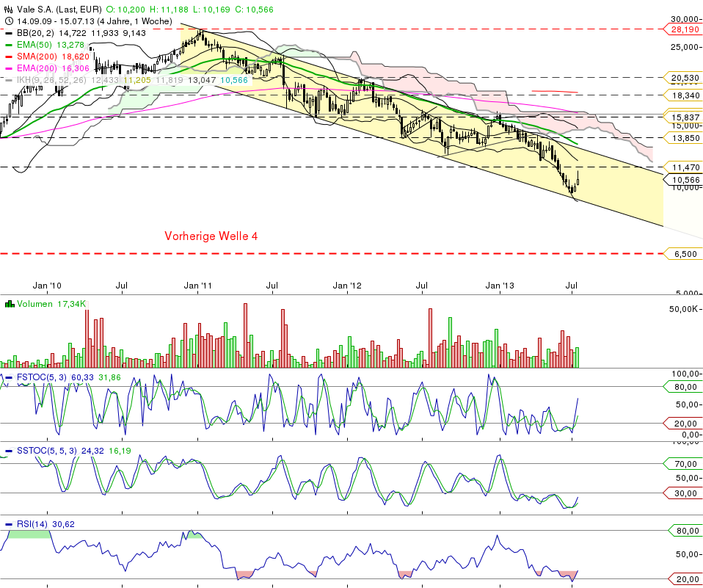Click the candlestick icon beside Vale S.A.
The width and height of the screenshot is (703, 588).
(9, 10)
